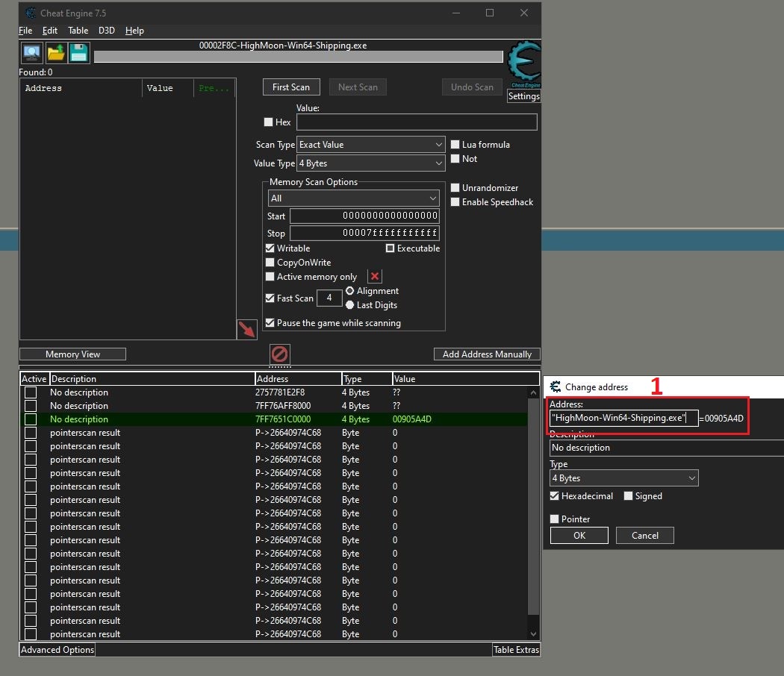The height and width of the screenshot is (676, 784).
Task: Click the Select Process computer icon
Action: click(32, 53)
